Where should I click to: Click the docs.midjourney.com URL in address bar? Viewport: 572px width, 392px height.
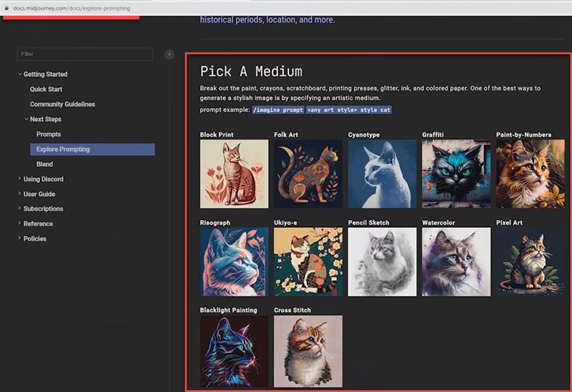(x=71, y=8)
